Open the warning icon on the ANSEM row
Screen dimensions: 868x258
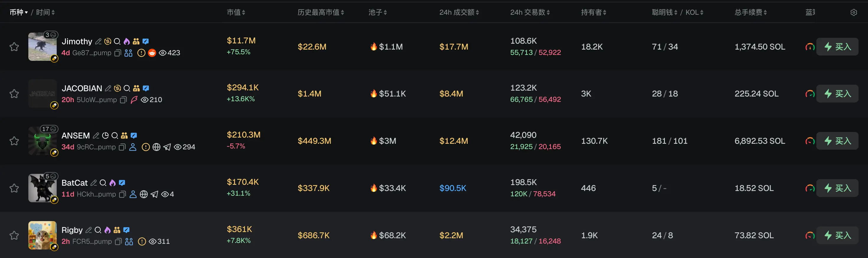(x=146, y=147)
